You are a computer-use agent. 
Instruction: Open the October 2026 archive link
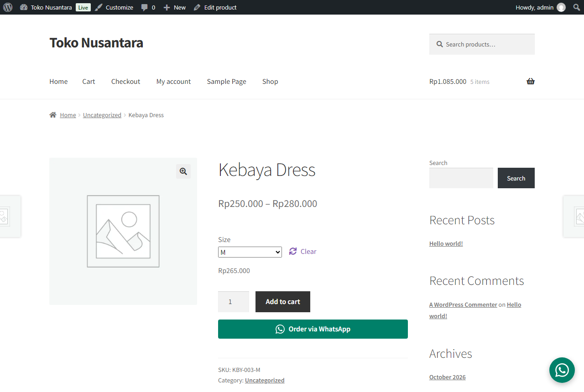click(448, 377)
